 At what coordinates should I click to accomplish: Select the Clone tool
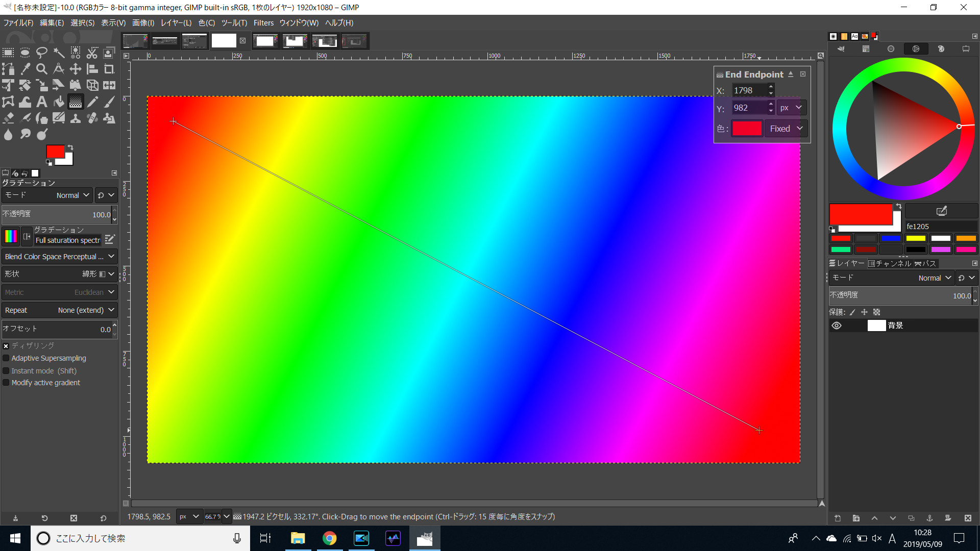click(x=76, y=118)
